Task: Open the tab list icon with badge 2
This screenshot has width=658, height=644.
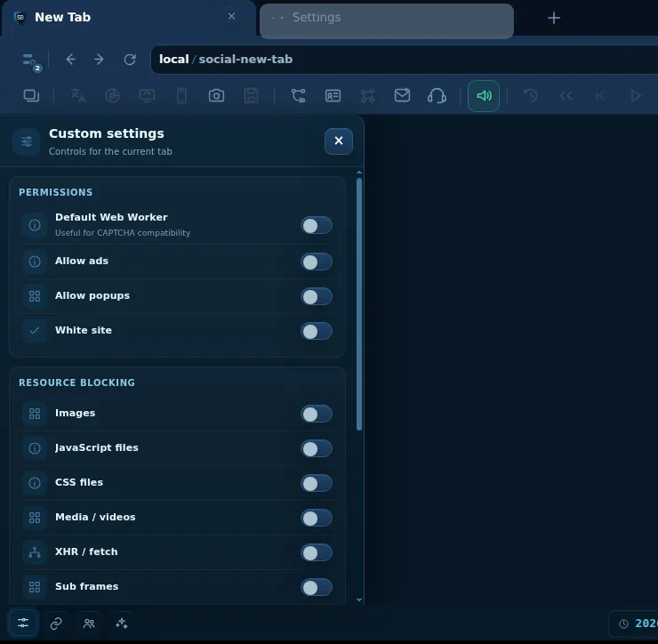Action: coord(30,61)
